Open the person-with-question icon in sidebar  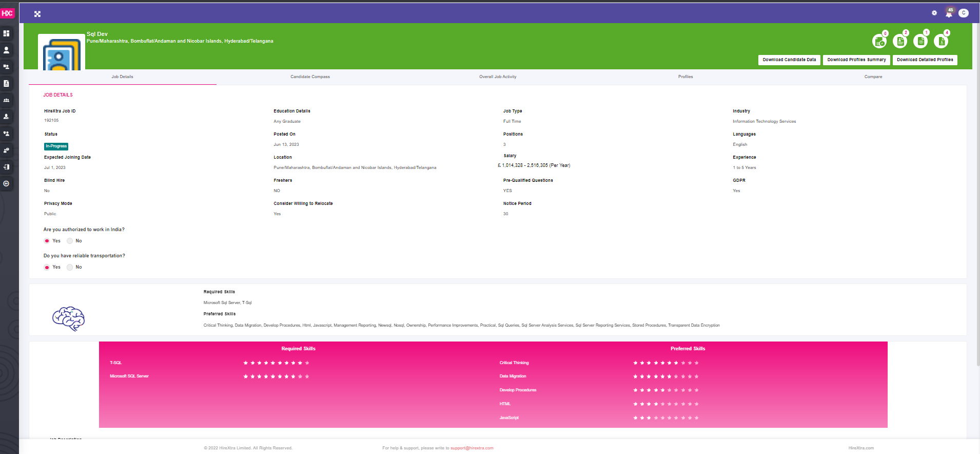click(6, 150)
